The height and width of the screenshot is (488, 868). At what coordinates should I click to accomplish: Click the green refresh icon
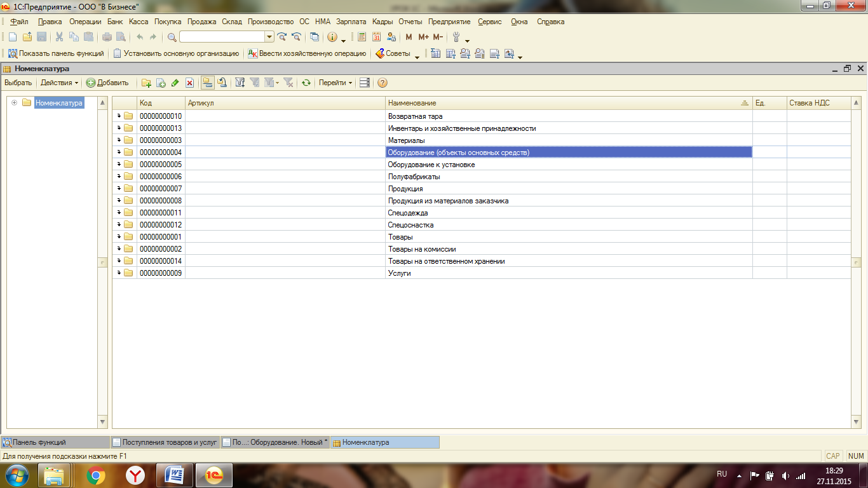click(x=306, y=83)
